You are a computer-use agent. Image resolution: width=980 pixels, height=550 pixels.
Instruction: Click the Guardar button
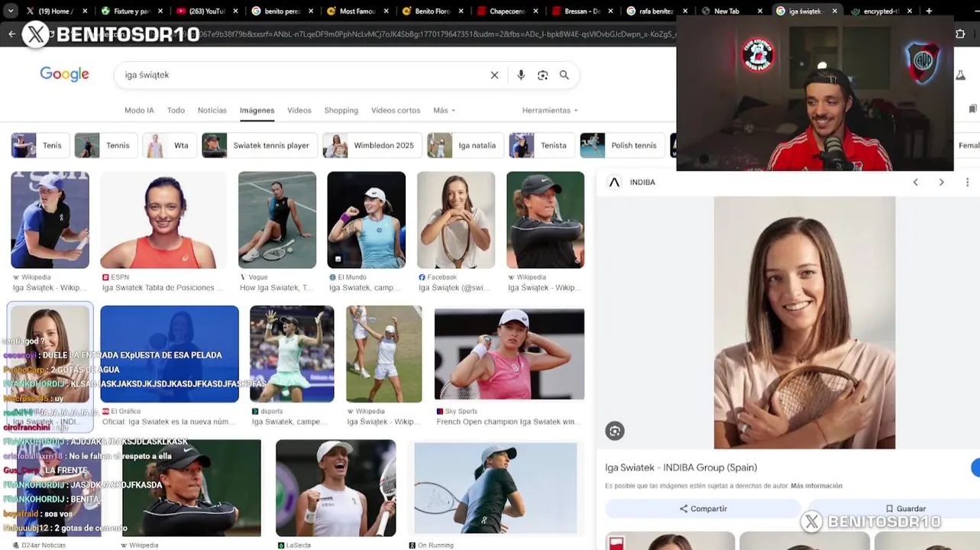(905, 508)
